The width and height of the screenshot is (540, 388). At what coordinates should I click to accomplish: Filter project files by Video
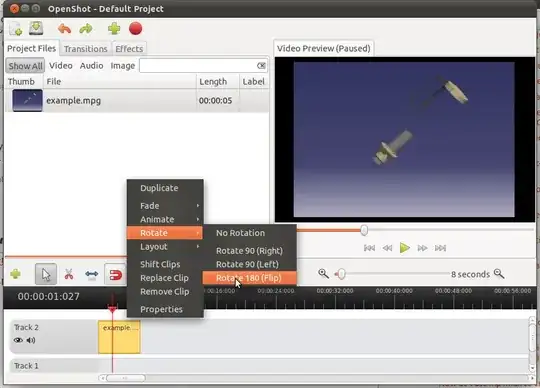[x=61, y=65]
